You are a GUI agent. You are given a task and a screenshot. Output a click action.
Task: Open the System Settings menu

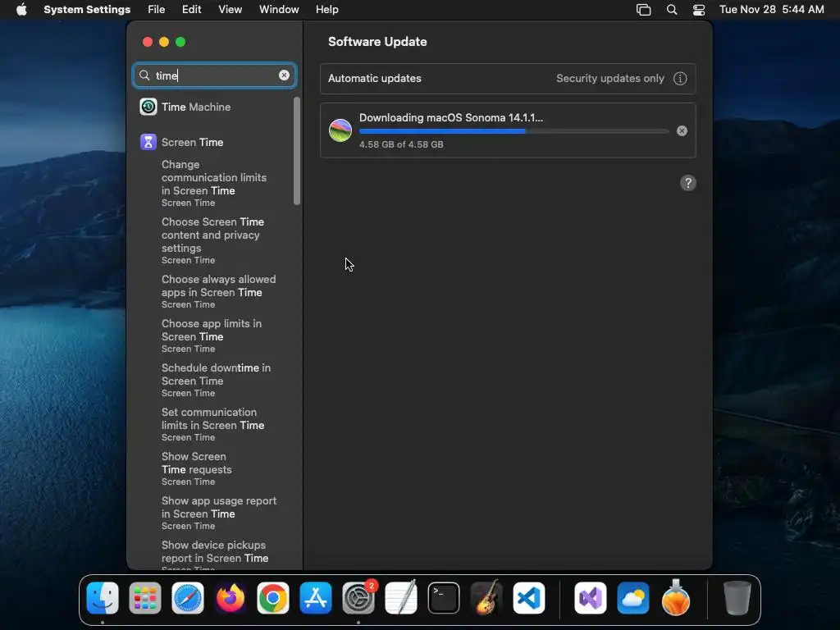click(x=87, y=10)
